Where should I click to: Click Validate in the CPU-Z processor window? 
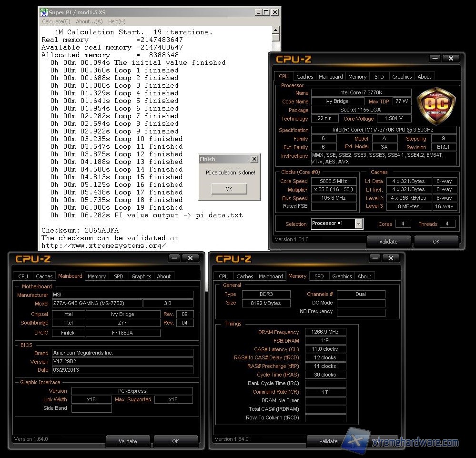[388, 242]
